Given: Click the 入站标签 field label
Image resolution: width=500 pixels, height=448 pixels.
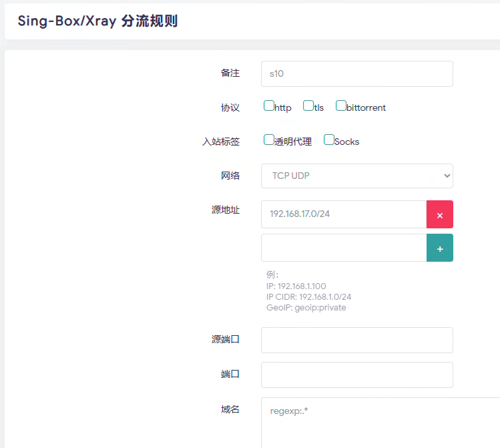Looking at the screenshot, I should pos(221,142).
